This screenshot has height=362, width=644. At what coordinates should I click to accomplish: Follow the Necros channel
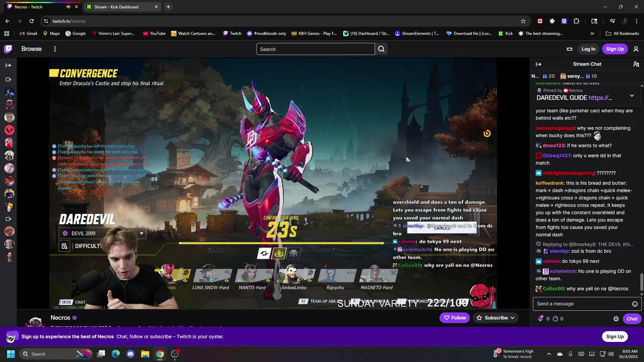point(455,318)
